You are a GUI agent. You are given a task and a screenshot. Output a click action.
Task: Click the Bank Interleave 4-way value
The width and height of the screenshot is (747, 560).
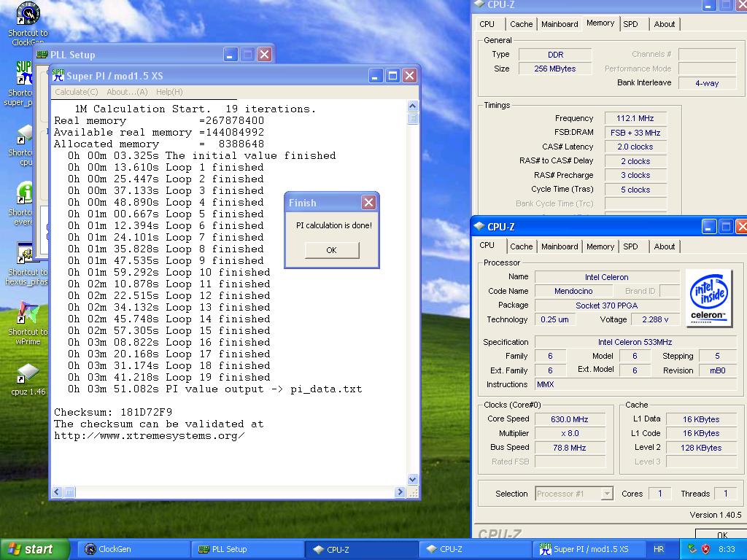[x=707, y=83]
